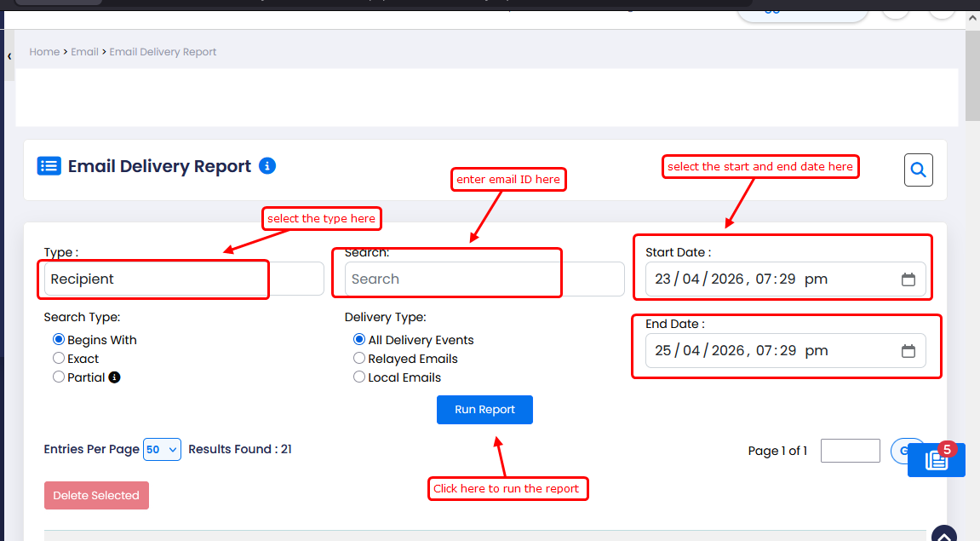Click the Email Delivery Report list icon
This screenshot has height=541, width=980.
[x=49, y=166]
